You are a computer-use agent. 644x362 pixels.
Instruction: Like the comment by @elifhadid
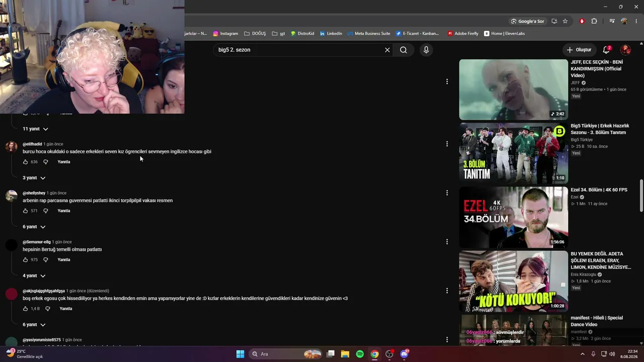[25, 162]
